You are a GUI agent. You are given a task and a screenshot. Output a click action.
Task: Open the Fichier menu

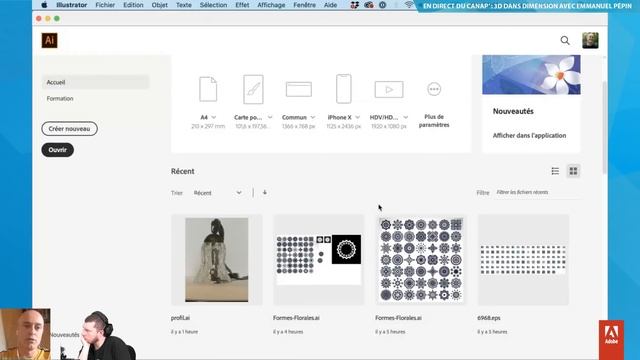(x=105, y=5)
